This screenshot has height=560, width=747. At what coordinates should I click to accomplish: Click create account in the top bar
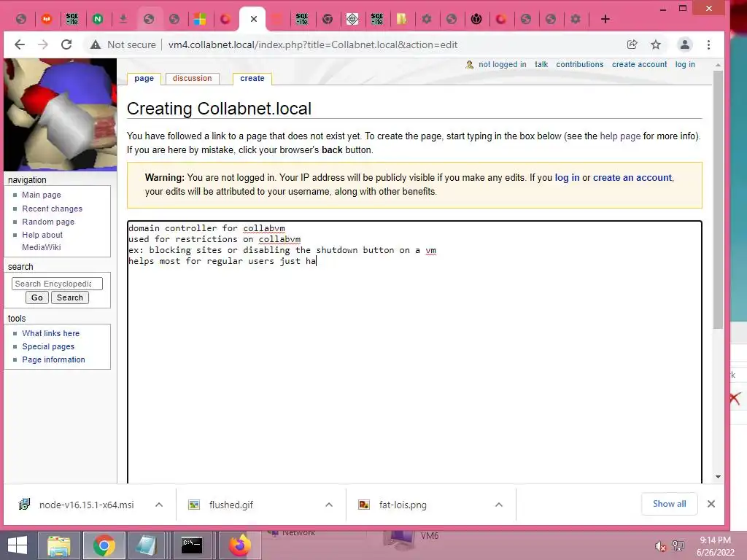pos(639,64)
